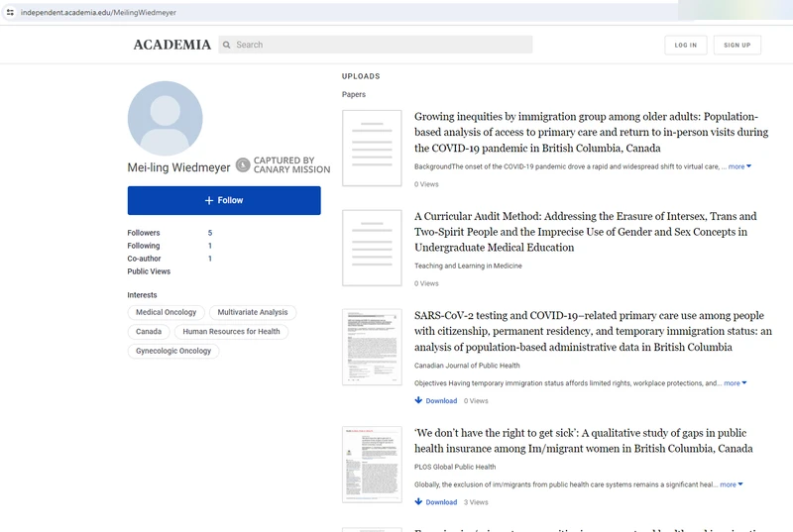The image size is (793, 532).
Task: Click 'Canadian Journal of Public Health' text
Action: click(467, 366)
